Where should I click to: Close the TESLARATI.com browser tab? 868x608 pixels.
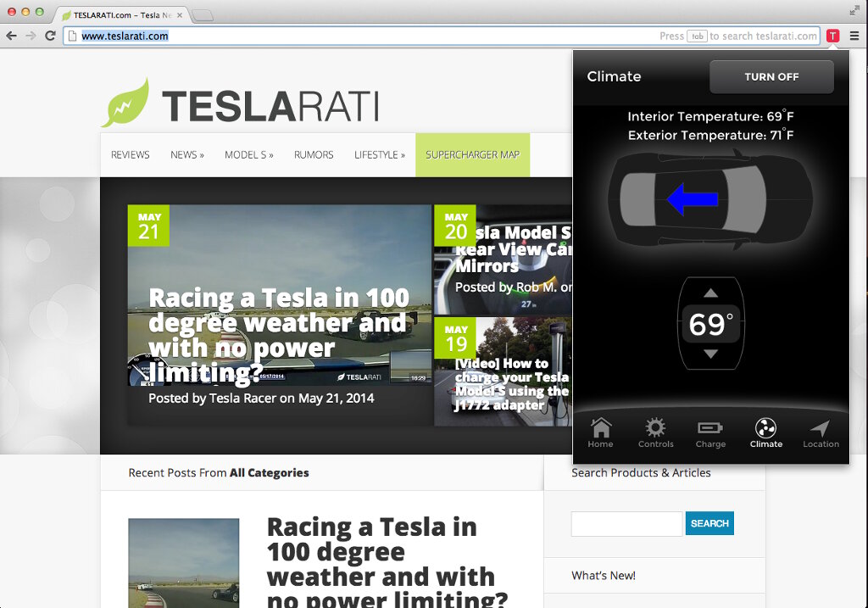[180, 15]
